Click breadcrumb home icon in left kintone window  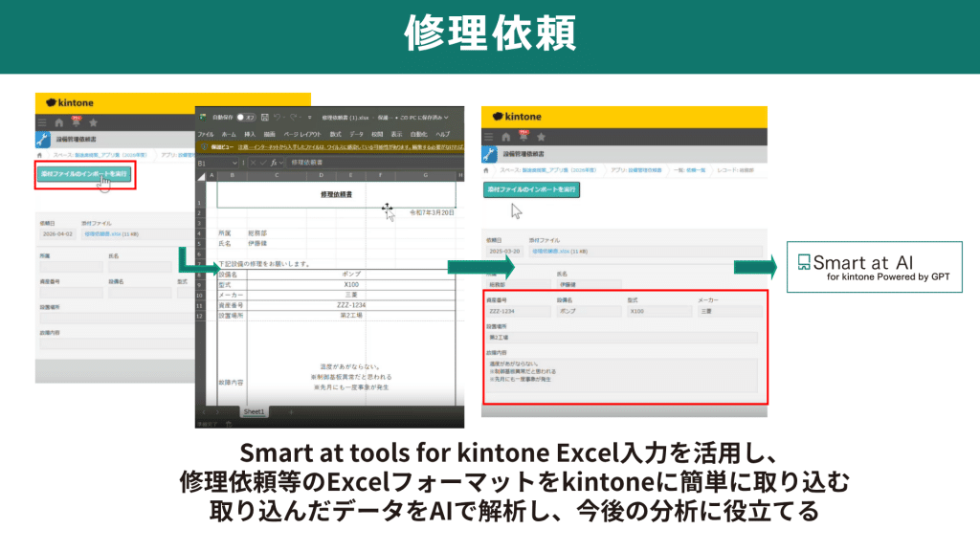(x=40, y=155)
